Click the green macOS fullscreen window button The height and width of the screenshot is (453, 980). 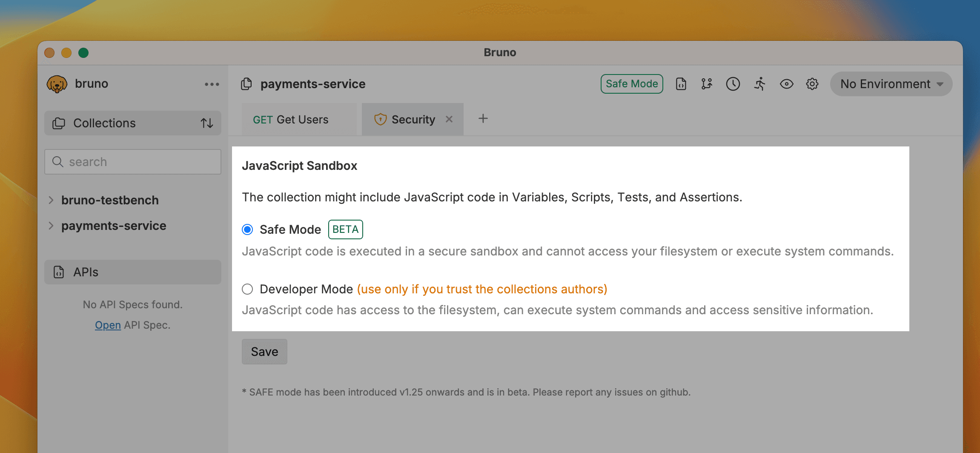(x=83, y=53)
